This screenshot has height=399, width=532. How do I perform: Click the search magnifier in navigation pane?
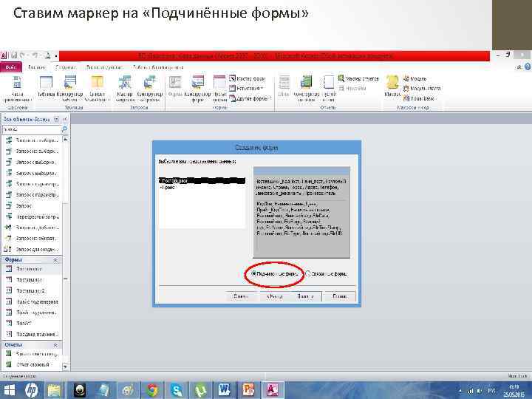pyautogui.click(x=64, y=129)
